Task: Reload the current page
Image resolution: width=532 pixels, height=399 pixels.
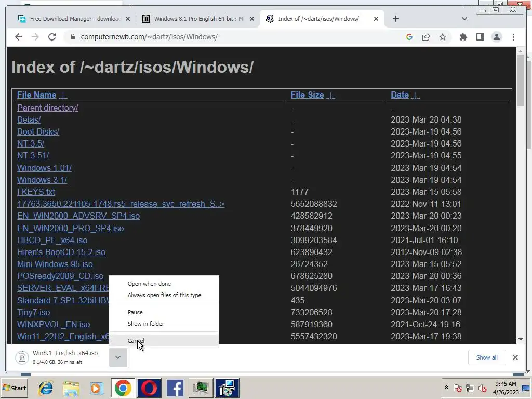Action: (52, 37)
